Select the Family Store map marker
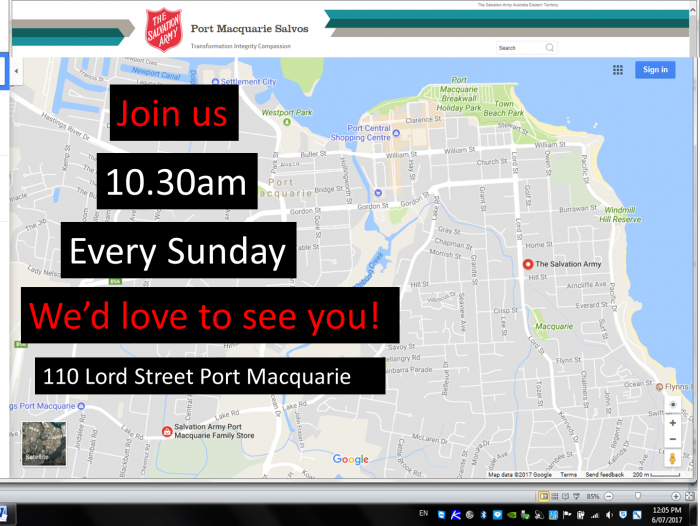Image resolution: width=700 pixels, height=526 pixels. point(167,431)
